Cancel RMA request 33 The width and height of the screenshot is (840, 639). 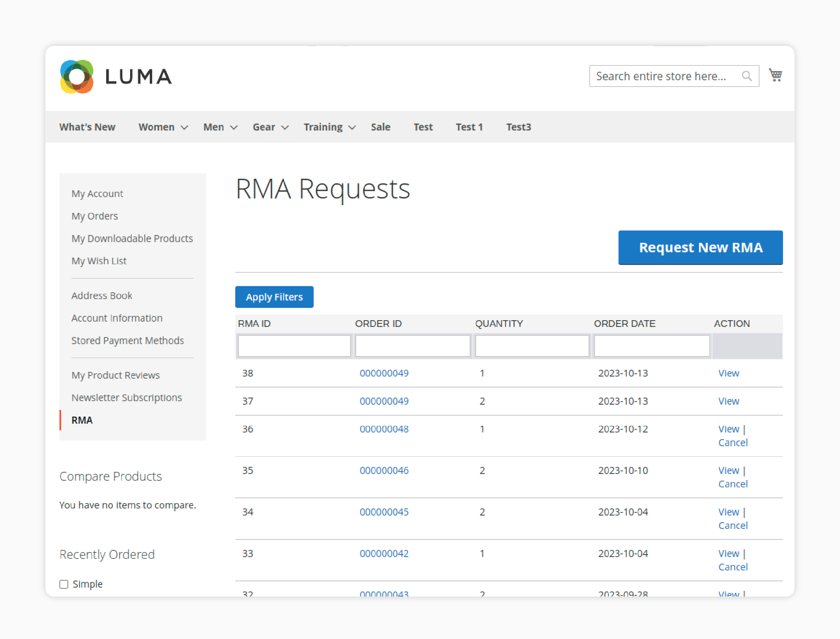coord(733,567)
